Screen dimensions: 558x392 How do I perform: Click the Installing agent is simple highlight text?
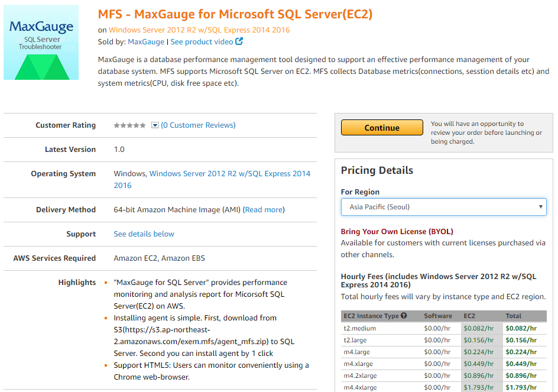tap(205, 335)
